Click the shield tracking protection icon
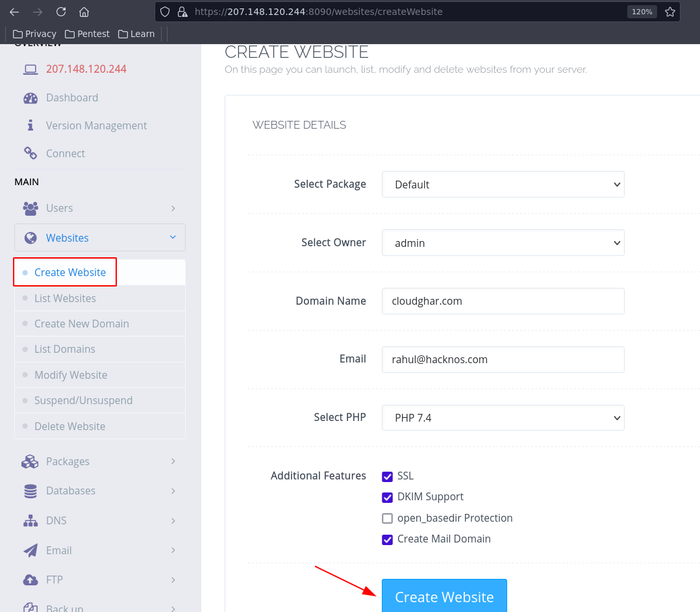700x612 pixels. click(165, 12)
